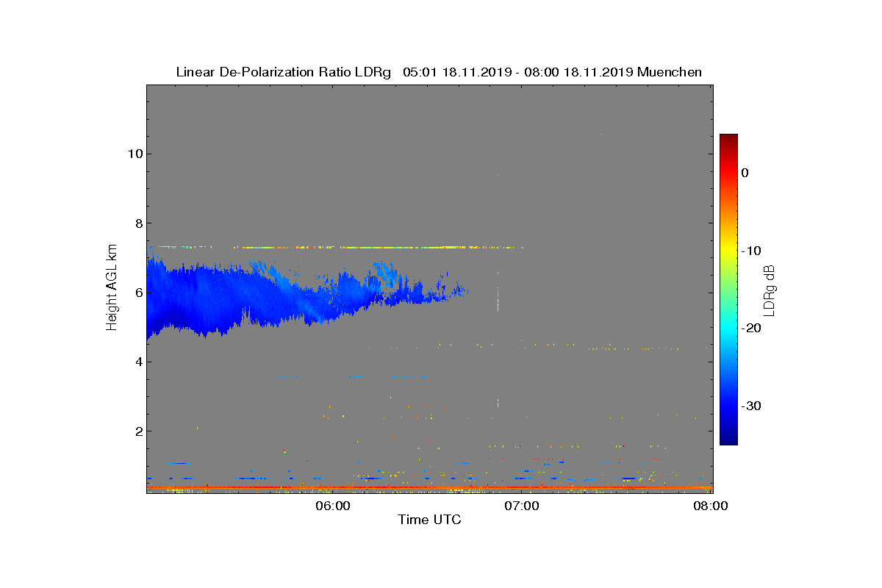Viewport: 882px width, 588px height.
Task: Click the colorbar value '-30'
Action: 750,406
